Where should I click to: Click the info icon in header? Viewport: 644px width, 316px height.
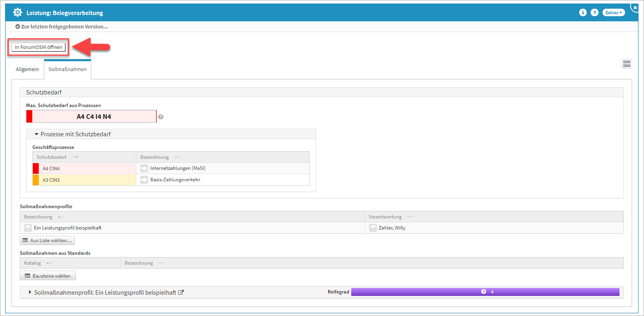click(583, 13)
